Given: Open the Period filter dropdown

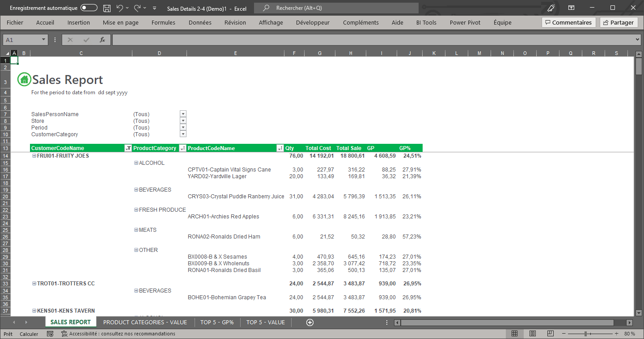Looking at the screenshot, I should pos(183,128).
